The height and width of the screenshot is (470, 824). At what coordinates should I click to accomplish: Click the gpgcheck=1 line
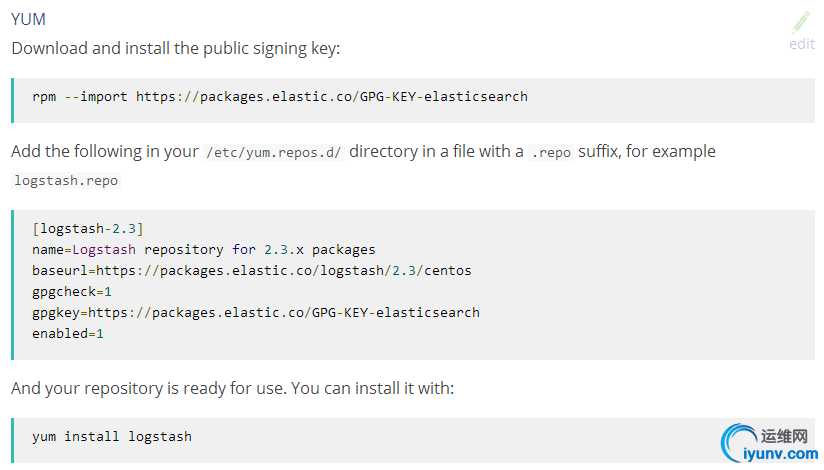tap(72, 291)
